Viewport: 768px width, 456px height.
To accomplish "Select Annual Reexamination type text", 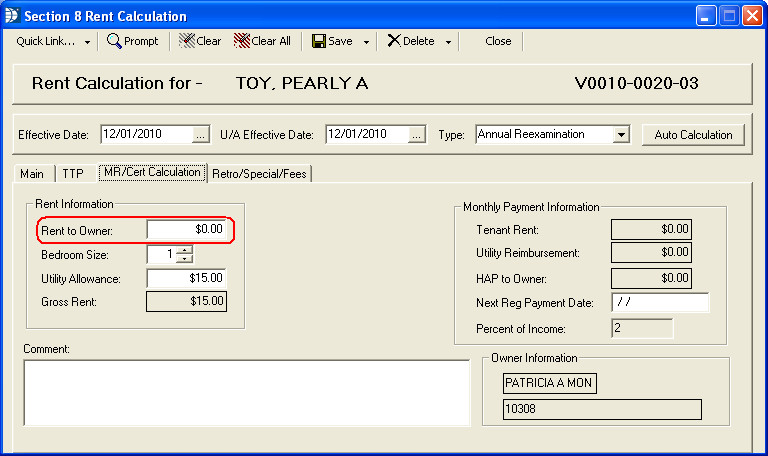I will [x=531, y=134].
